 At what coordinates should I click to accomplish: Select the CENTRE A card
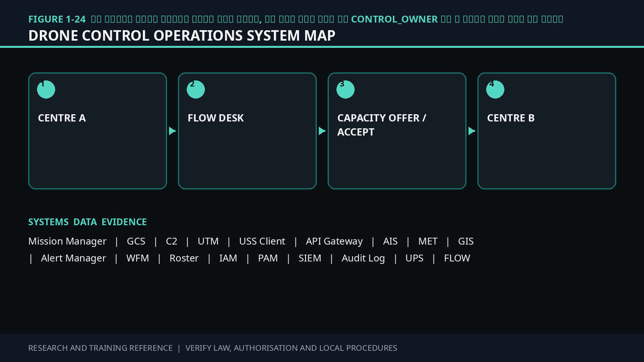[x=97, y=131]
